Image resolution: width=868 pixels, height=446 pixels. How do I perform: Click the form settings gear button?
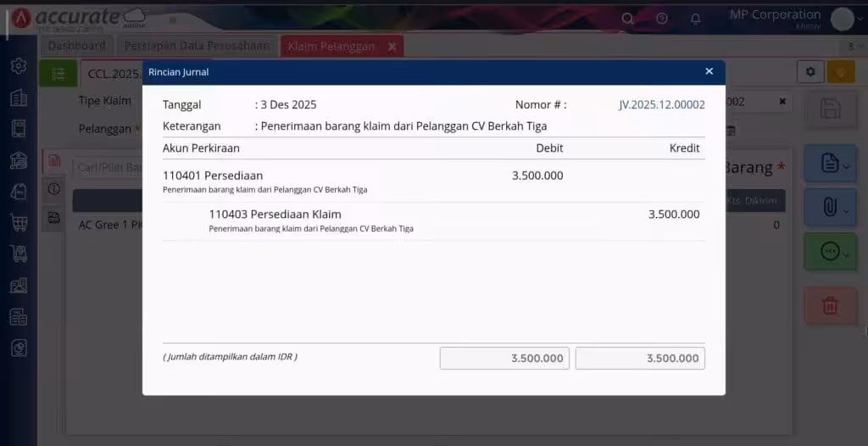pos(810,72)
